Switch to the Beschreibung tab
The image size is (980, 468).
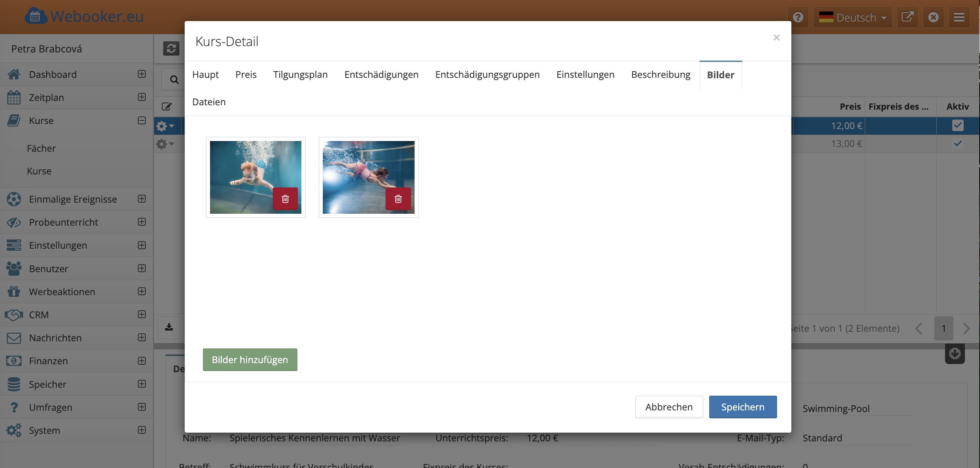[660, 75]
